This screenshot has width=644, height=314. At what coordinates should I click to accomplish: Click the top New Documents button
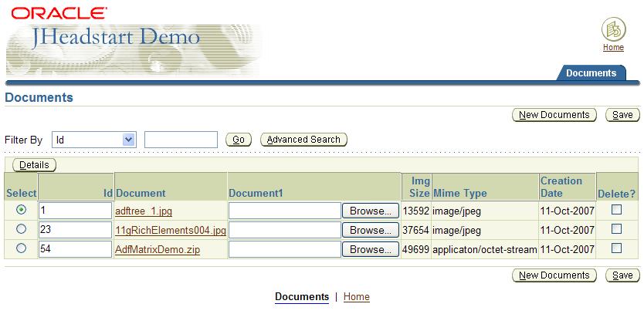[554, 115]
